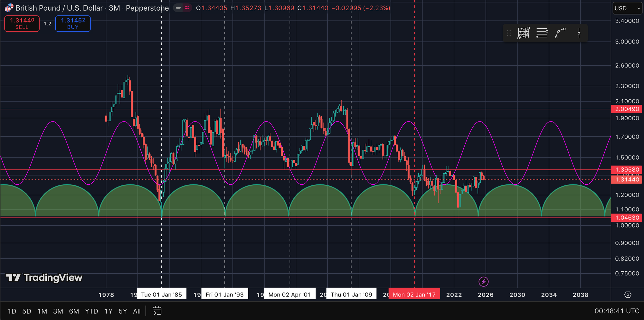Open chart settings gear icon
644x320 pixels.
click(628, 295)
